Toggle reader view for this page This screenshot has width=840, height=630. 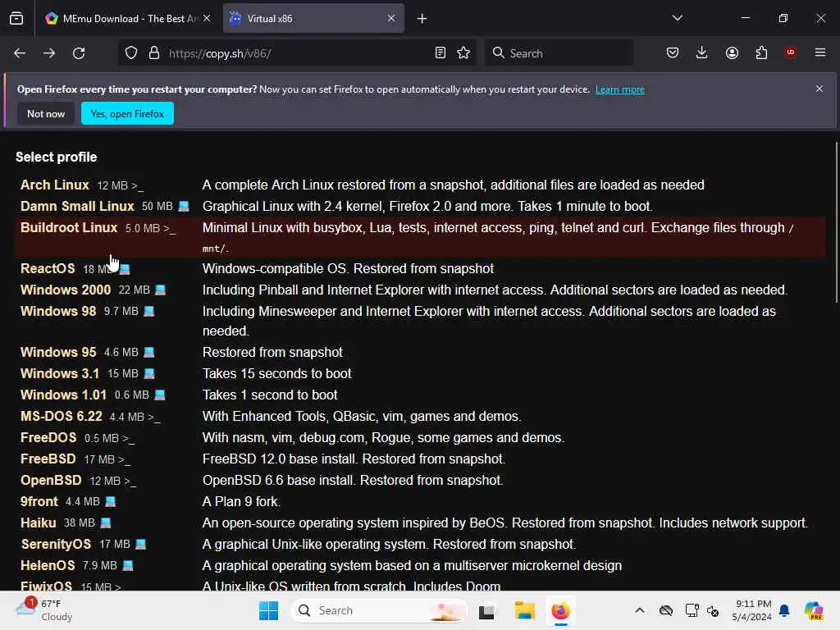click(x=441, y=53)
